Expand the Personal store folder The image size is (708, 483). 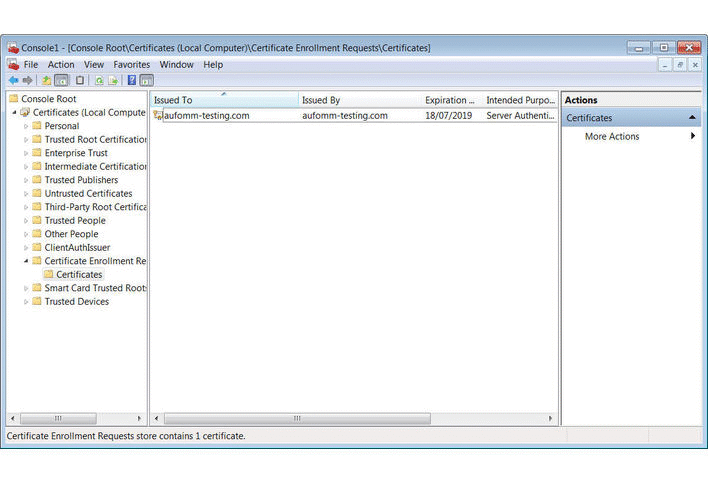pyautogui.click(x=26, y=126)
